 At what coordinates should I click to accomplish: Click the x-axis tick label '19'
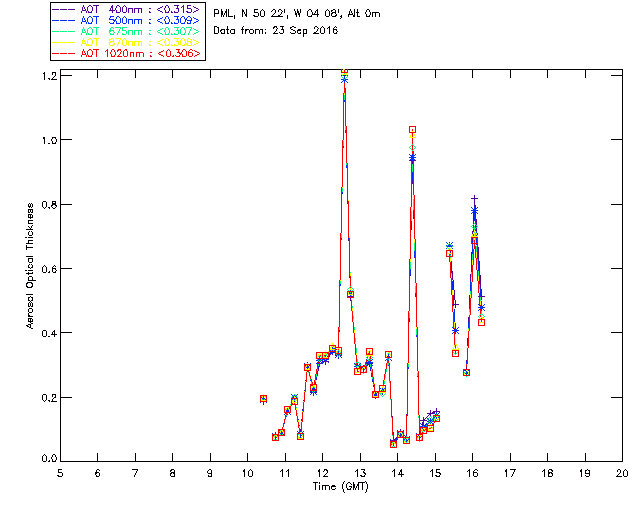coord(585,473)
